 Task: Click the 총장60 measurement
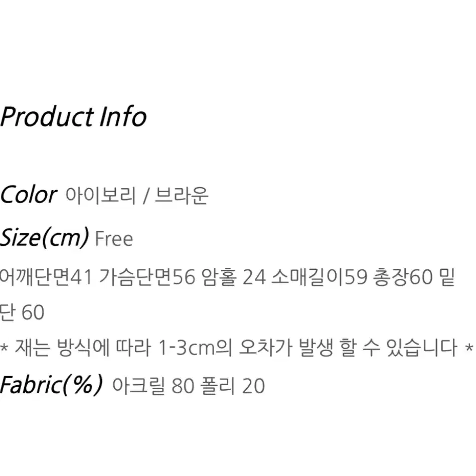pyautogui.click(x=403, y=277)
